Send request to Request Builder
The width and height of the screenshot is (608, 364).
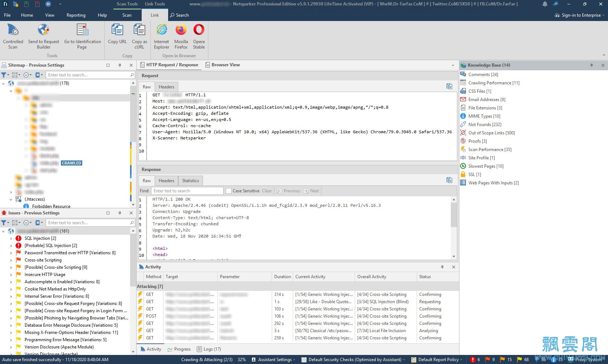[43, 36]
